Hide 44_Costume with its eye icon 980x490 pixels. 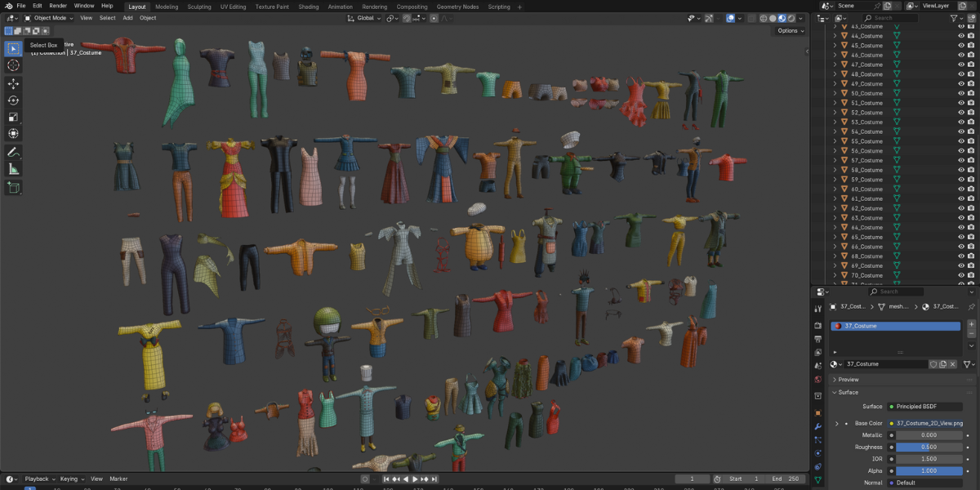[x=960, y=36]
